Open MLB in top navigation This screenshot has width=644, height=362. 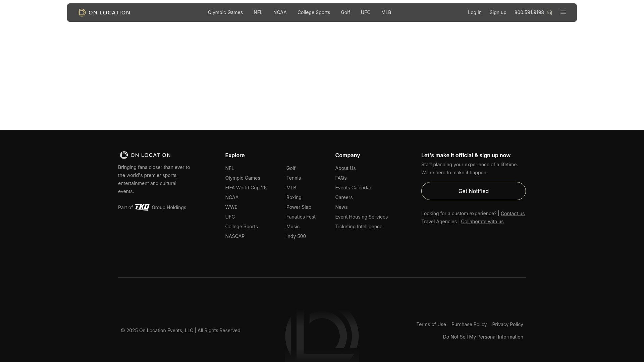tap(386, 12)
